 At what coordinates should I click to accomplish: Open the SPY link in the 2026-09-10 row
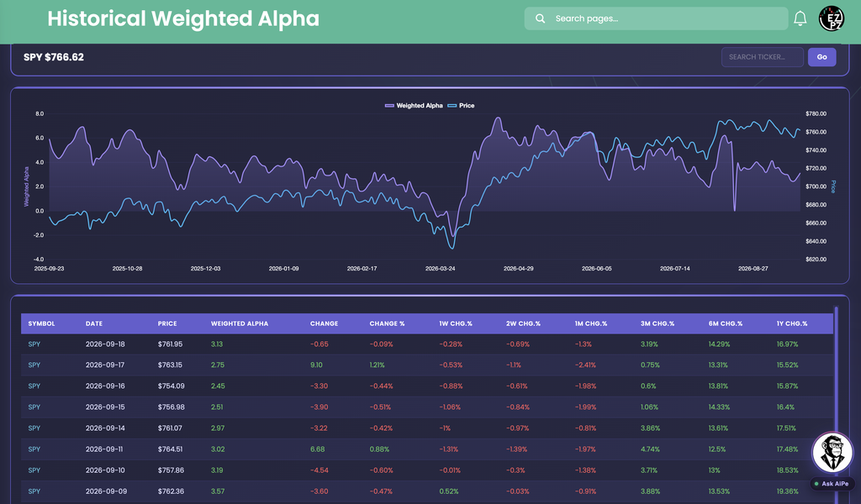34,470
